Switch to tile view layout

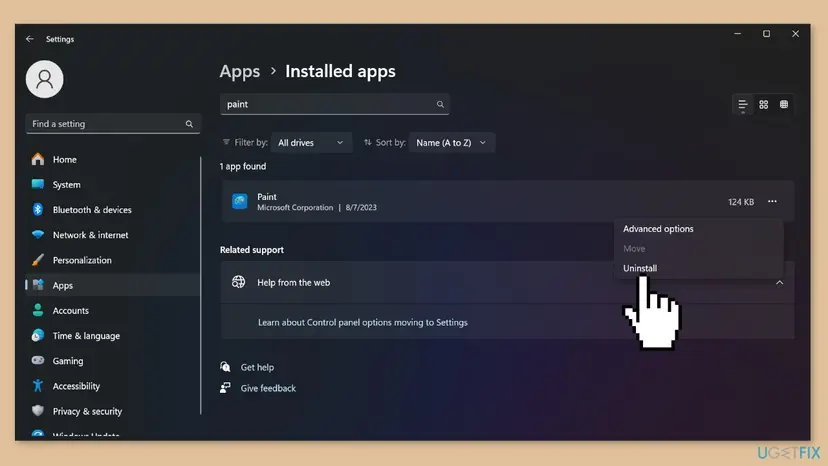[784, 105]
